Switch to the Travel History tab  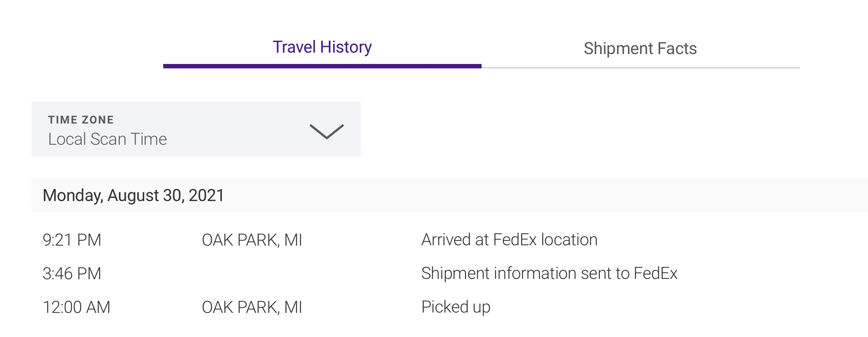[x=322, y=47]
